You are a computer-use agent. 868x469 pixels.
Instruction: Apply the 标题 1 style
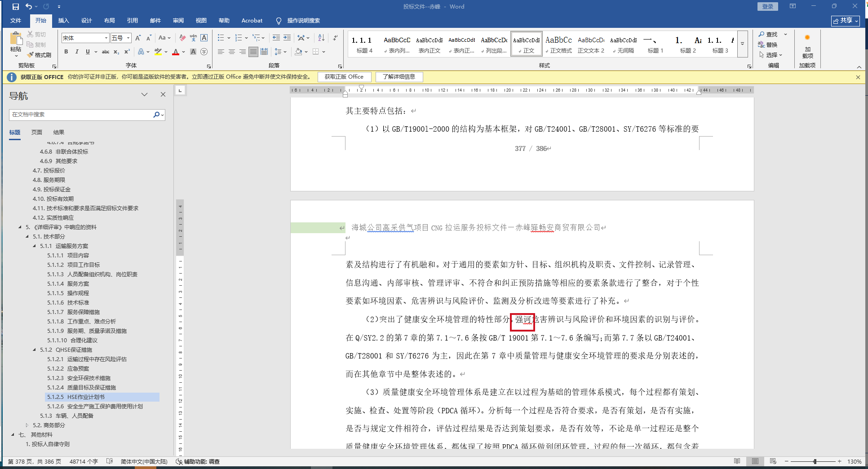pyautogui.click(x=655, y=44)
